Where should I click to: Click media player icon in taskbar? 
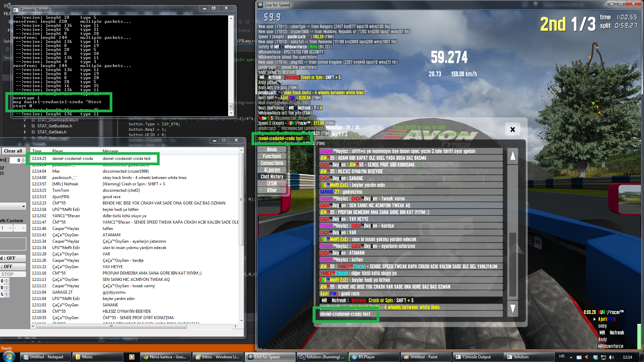tap(131, 357)
